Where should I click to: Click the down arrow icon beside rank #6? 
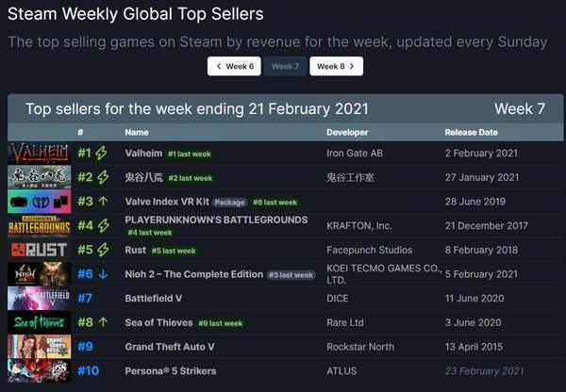click(102, 274)
